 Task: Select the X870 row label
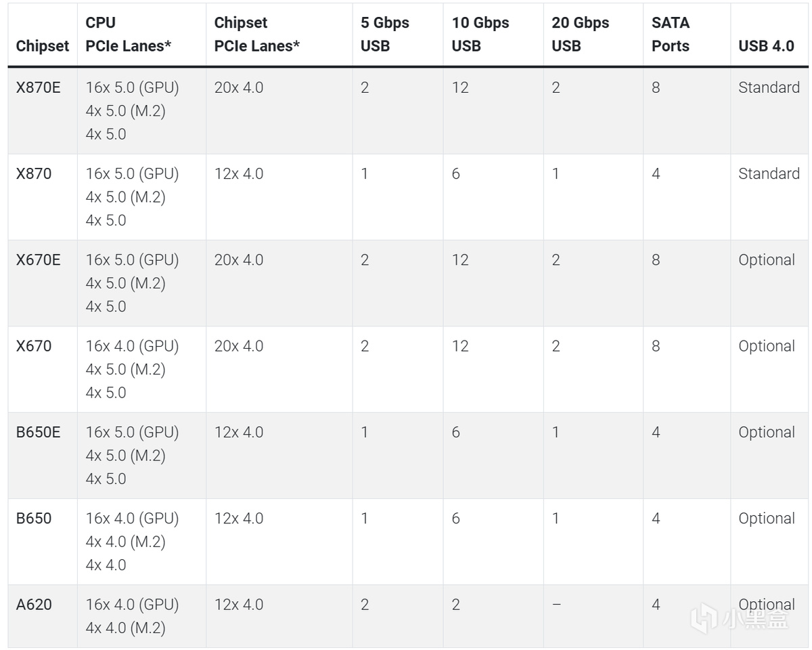pos(34,173)
